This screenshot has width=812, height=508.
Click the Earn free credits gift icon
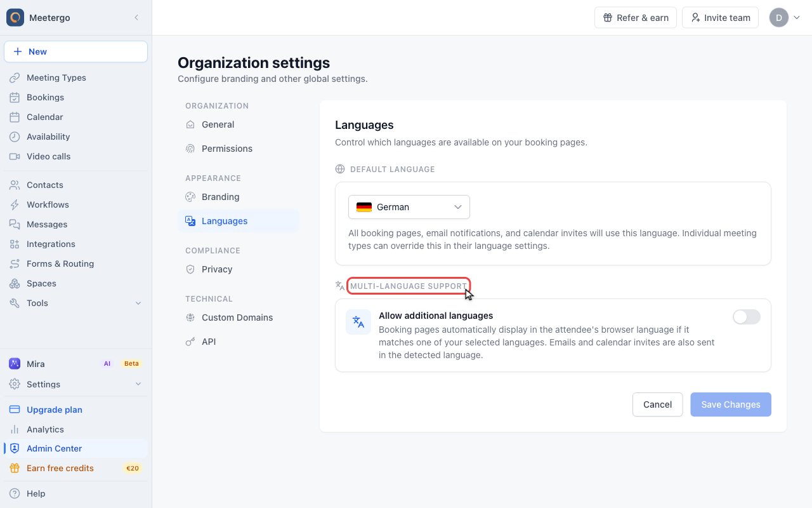pyautogui.click(x=15, y=468)
